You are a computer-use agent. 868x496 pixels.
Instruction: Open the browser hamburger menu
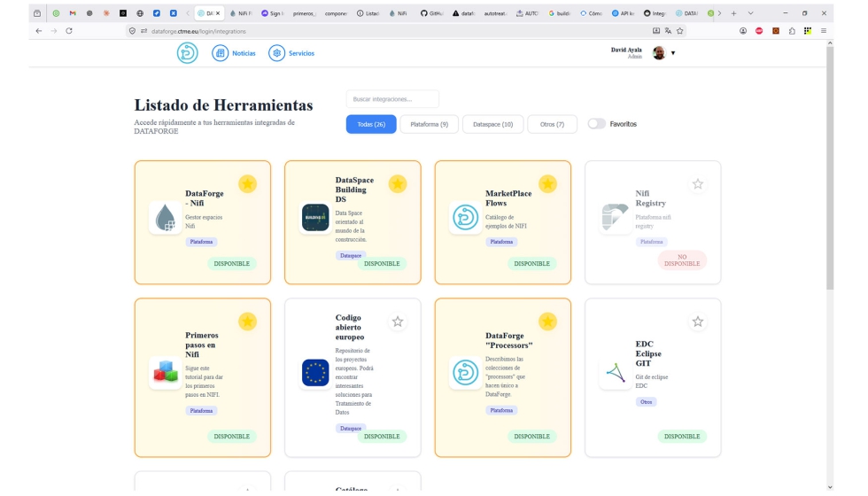coord(824,31)
